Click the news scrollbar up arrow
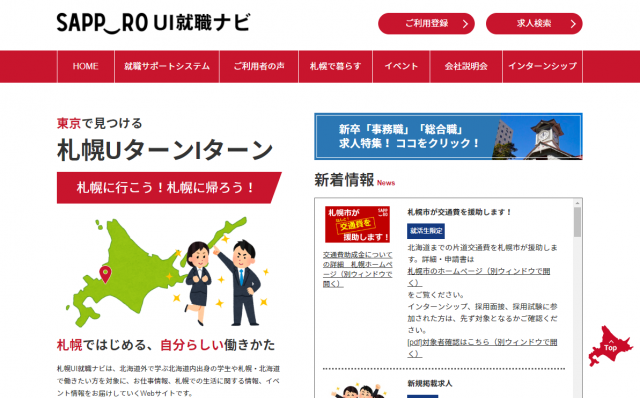 pos(577,203)
